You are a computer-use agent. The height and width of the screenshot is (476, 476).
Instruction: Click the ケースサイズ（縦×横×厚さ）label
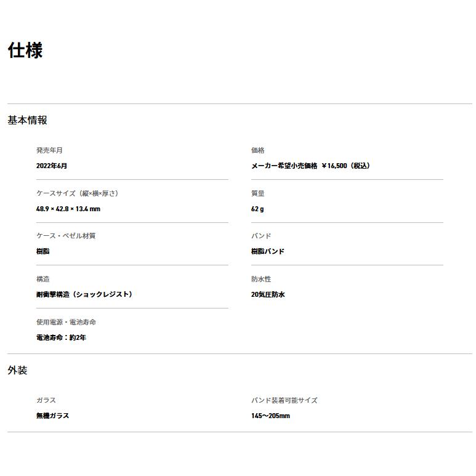click(x=77, y=193)
